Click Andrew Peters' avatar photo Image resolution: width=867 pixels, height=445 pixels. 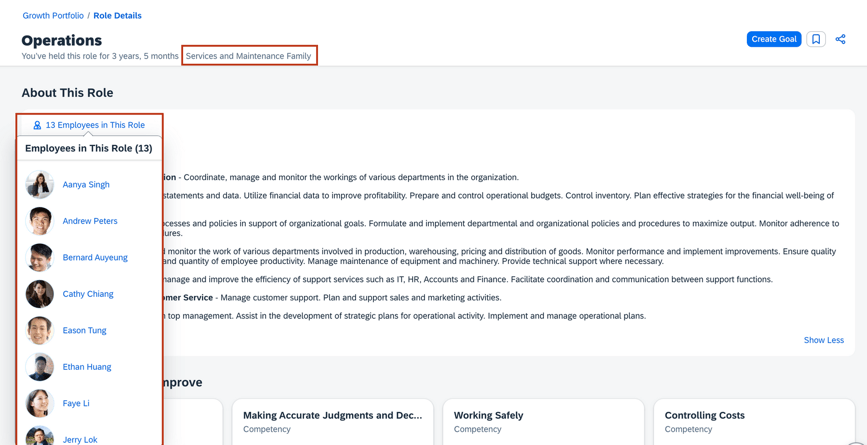pos(40,221)
